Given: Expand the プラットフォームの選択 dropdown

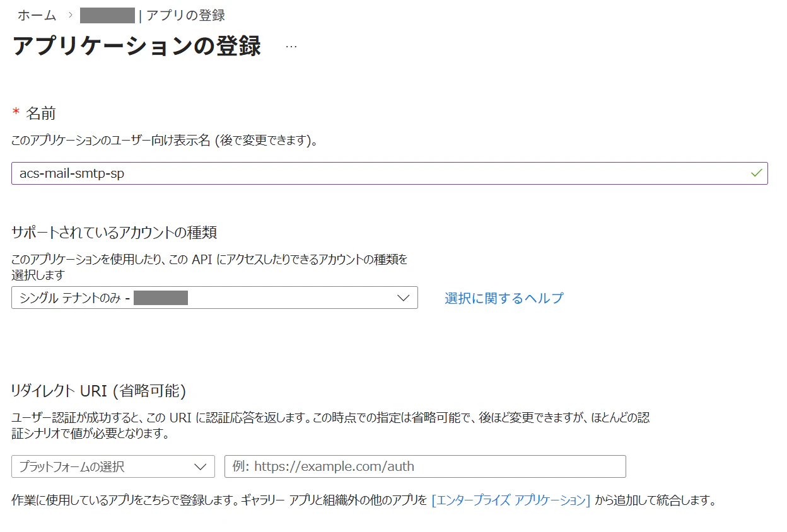Looking at the screenshot, I should tap(113, 466).
